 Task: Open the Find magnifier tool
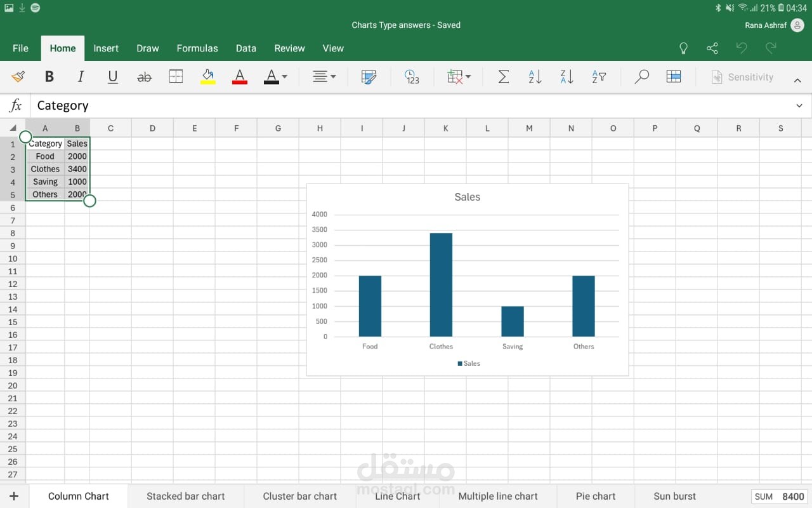(x=641, y=77)
